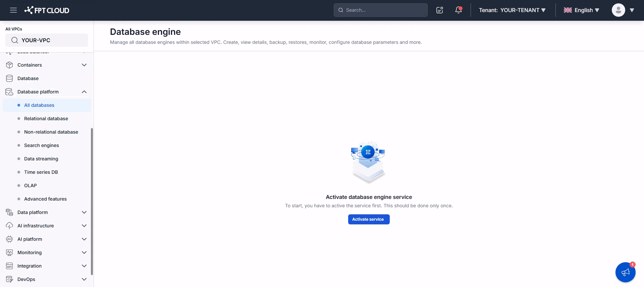Image resolution: width=644 pixels, height=287 pixels.
Task: Click the VPC search magnifier icon
Action: (14, 40)
